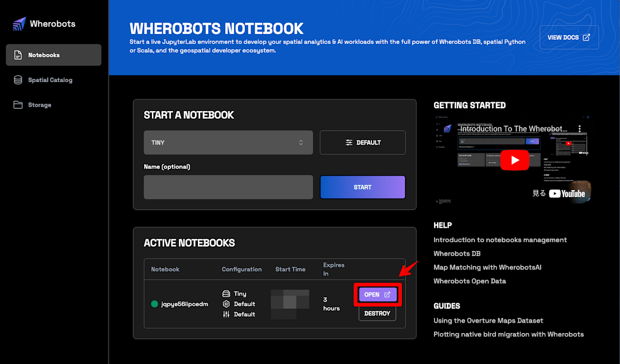620x364 pixels.
Task: Open Introduction to notebooks management link
Action: point(500,240)
